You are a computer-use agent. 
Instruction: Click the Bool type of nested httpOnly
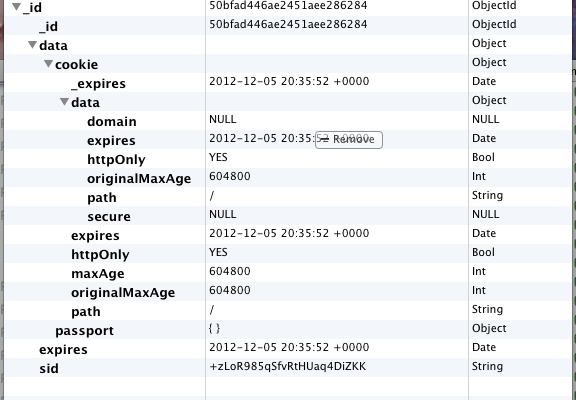(483, 157)
